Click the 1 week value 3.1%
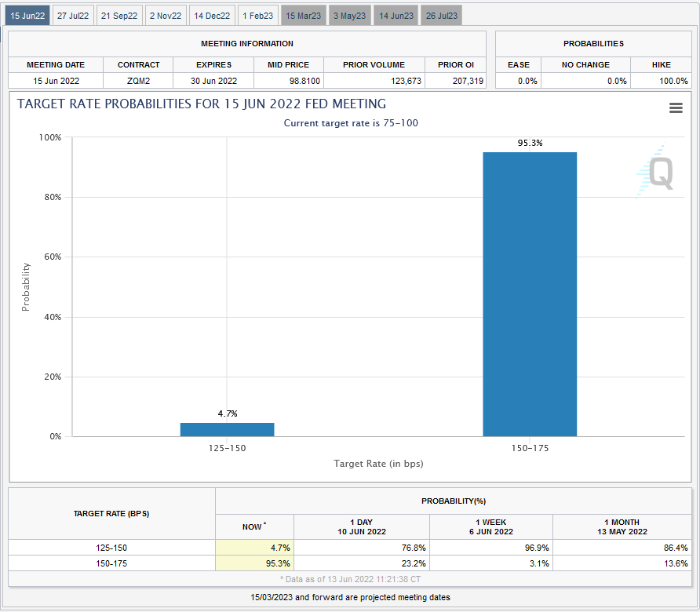The width and height of the screenshot is (700, 612). click(539, 563)
